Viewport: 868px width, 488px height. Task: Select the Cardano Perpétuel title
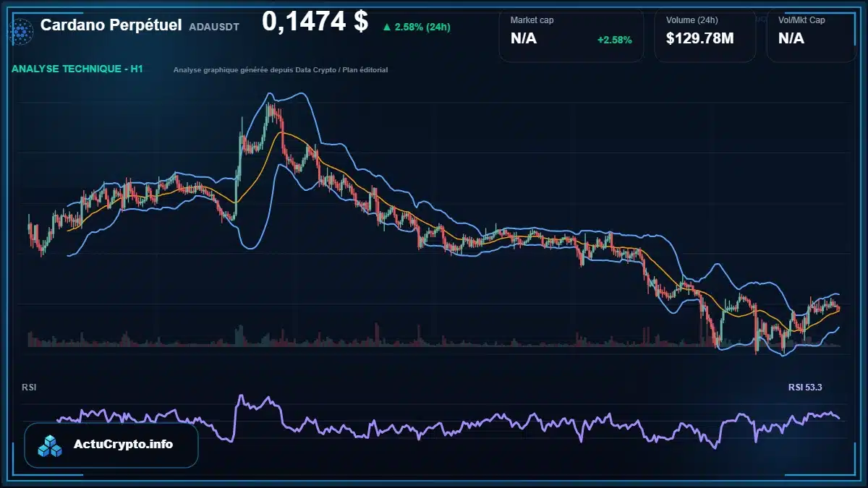pyautogui.click(x=111, y=25)
